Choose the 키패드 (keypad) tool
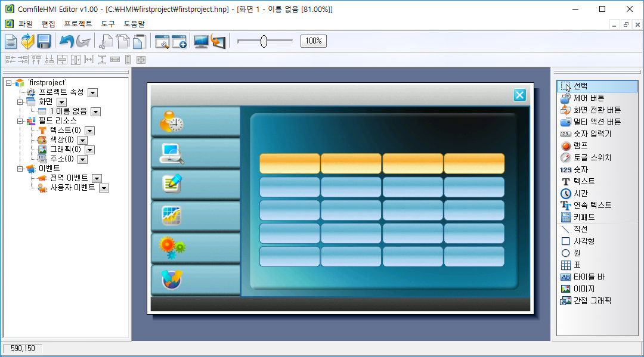 point(584,217)
